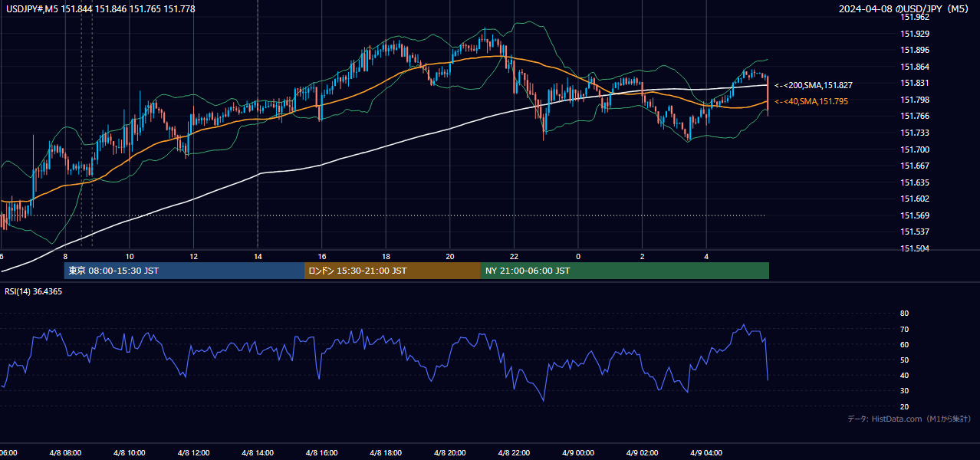The width and height of the screenshot is (980, 460).
Task: Click bottom time label 4/8 08:00
Action: point(64,453)
